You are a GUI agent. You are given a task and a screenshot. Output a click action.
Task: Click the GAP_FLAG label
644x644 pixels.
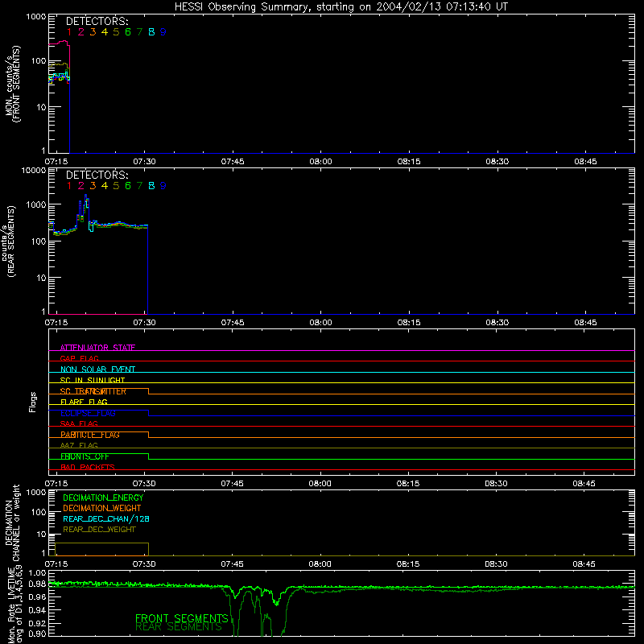point(79,358)
